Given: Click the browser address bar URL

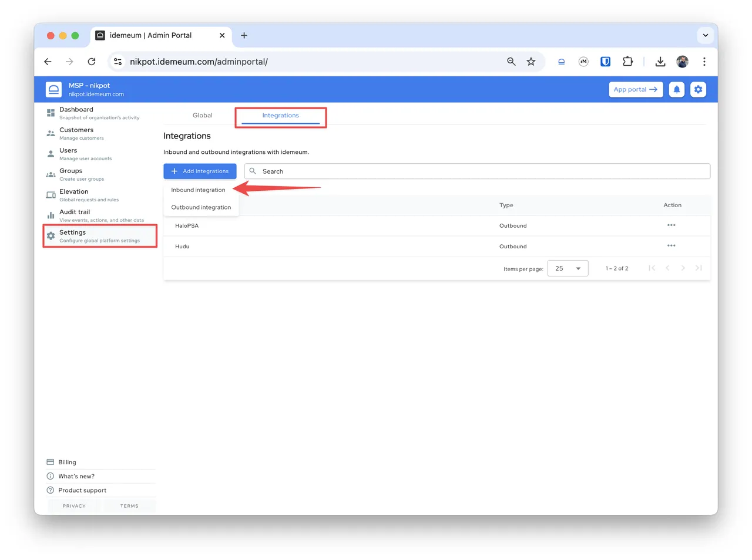Looking at the screenshot, I should coord(199,62).
